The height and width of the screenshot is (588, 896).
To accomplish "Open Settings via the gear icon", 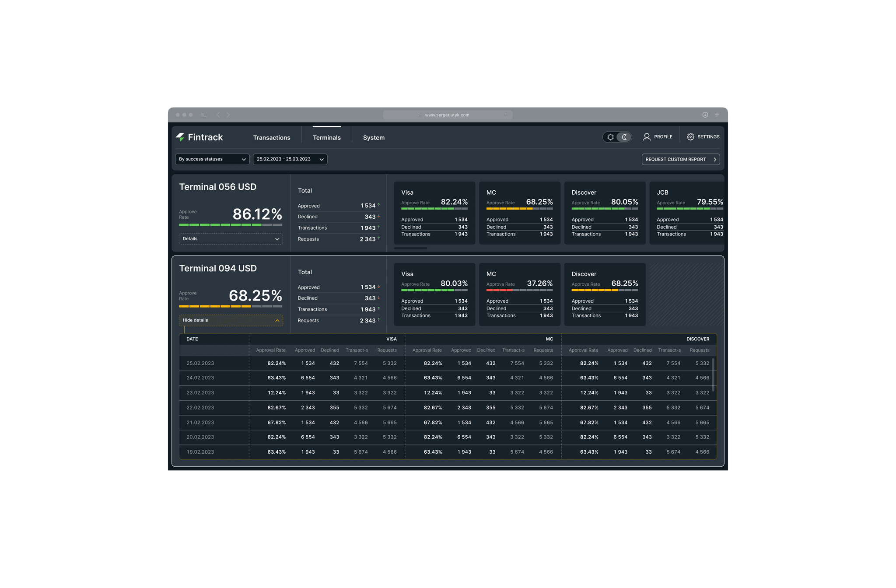I will [690, 137].
